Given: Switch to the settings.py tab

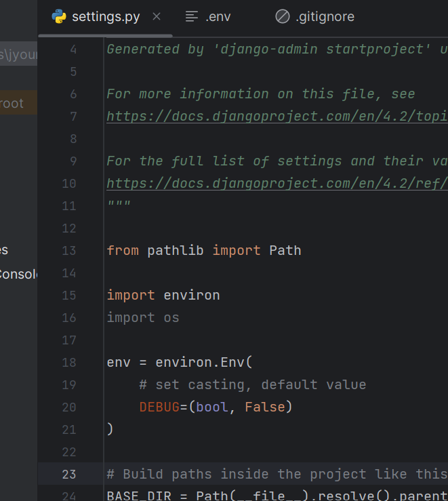Looking at the screenshot, I should pyautogui.click(x=106, y=17).
